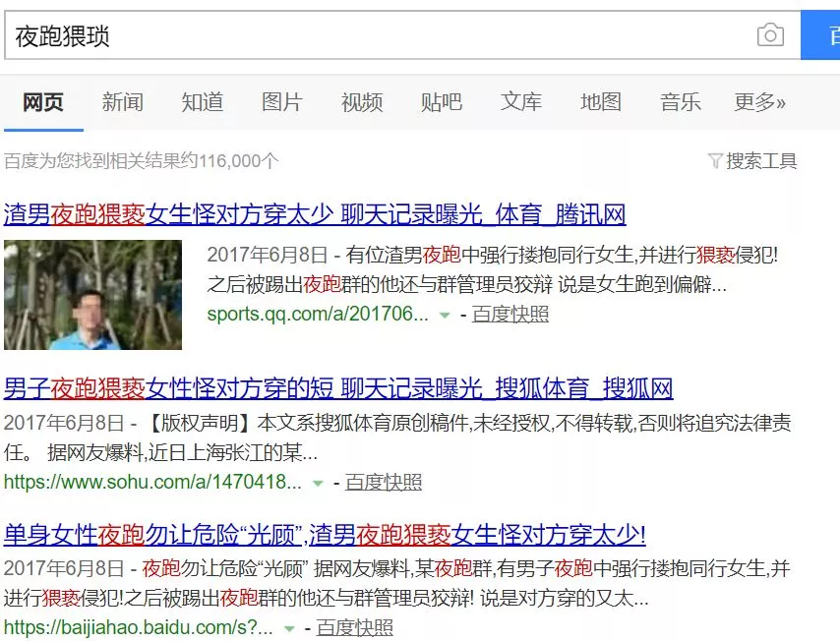
Task: Click the camera image-search icon
Action: pos(770,35)
